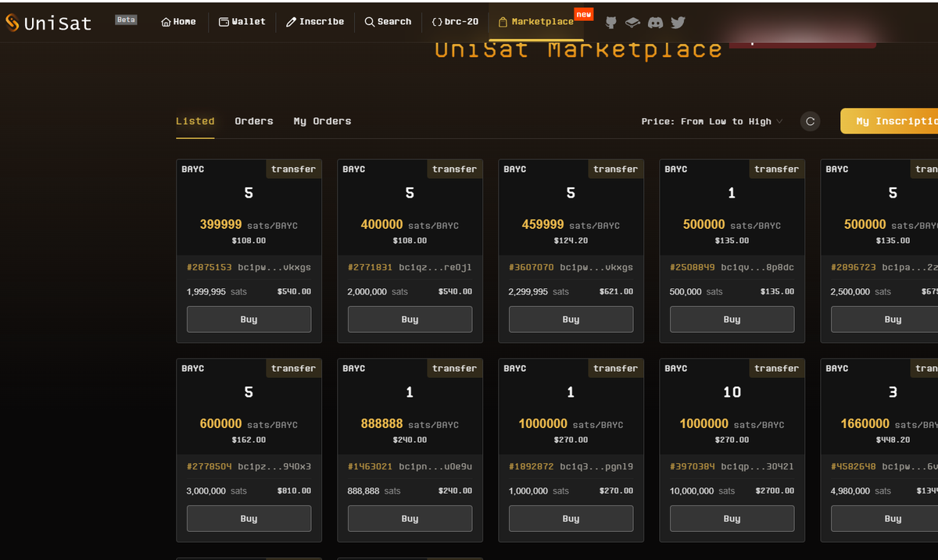Click the 2,299,995 sats total

pos(539,291)
